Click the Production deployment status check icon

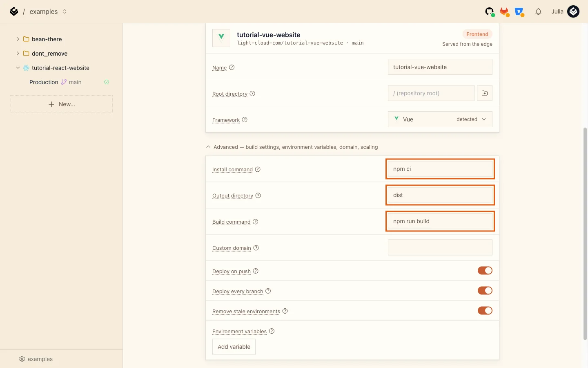pos(107,82)
